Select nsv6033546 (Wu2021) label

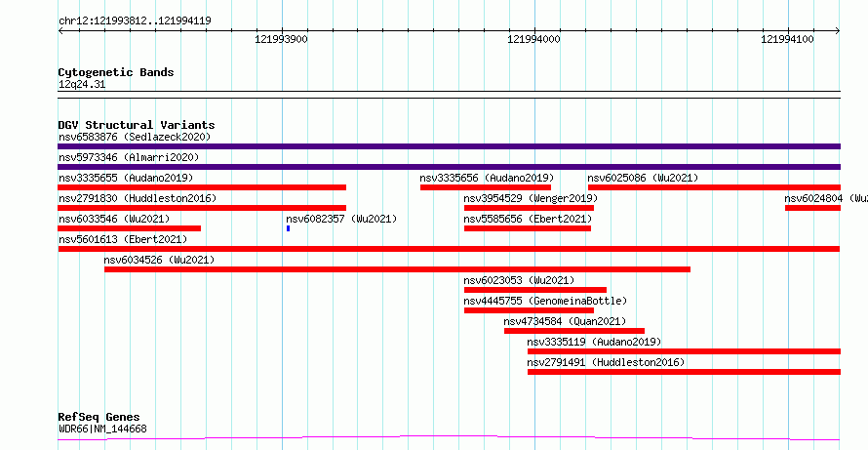114,219
